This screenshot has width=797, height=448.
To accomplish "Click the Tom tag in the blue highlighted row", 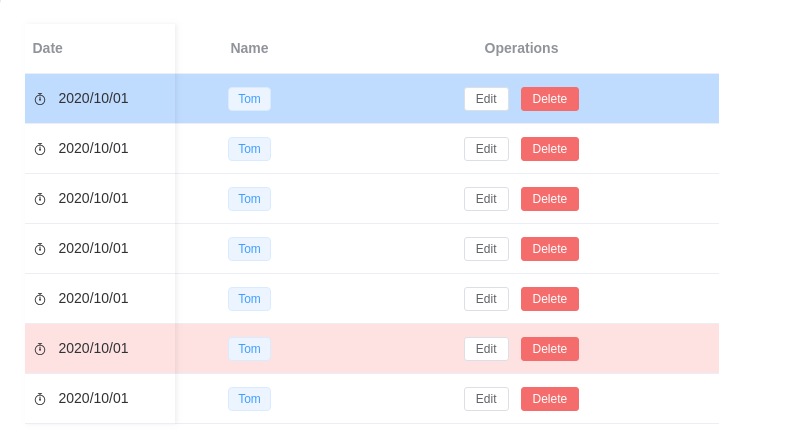I will 249,99.
